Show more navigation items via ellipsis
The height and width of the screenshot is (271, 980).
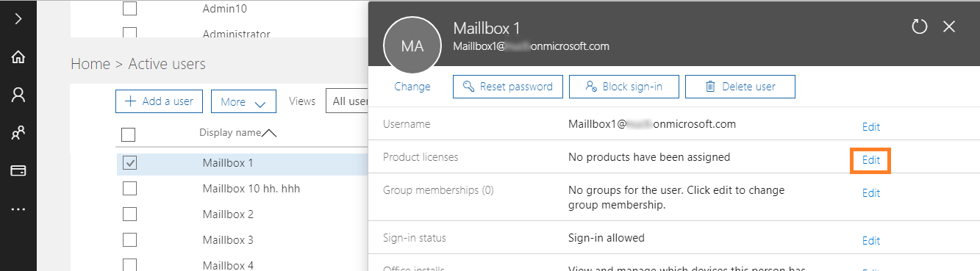[18, 209]
